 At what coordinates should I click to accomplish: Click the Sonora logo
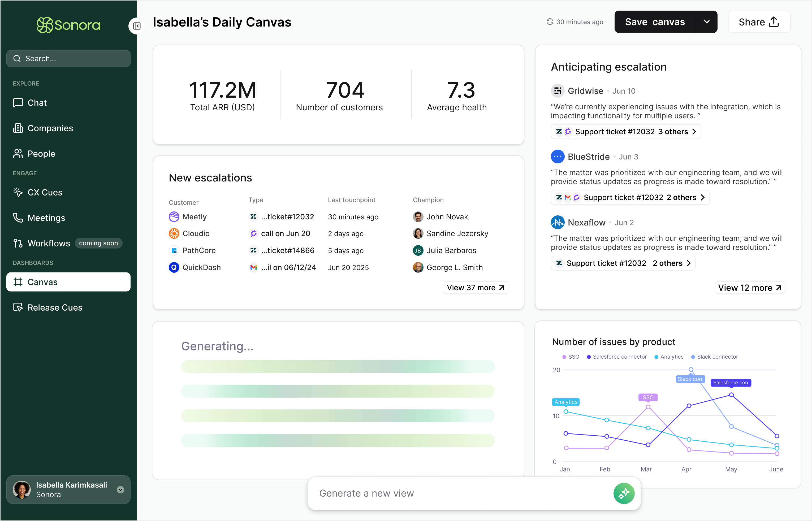pyautogui.click(x=68, y=25)
